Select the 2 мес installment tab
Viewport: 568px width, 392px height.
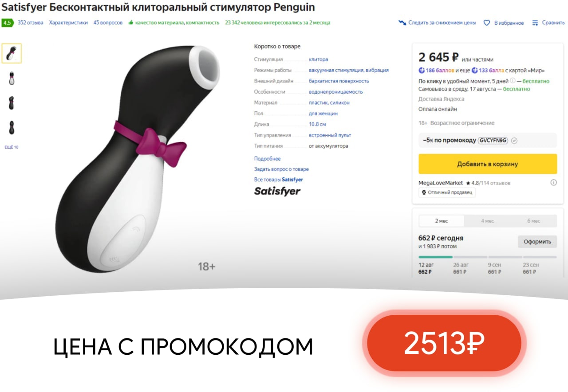pyautogui.click(x=442, y=221)
